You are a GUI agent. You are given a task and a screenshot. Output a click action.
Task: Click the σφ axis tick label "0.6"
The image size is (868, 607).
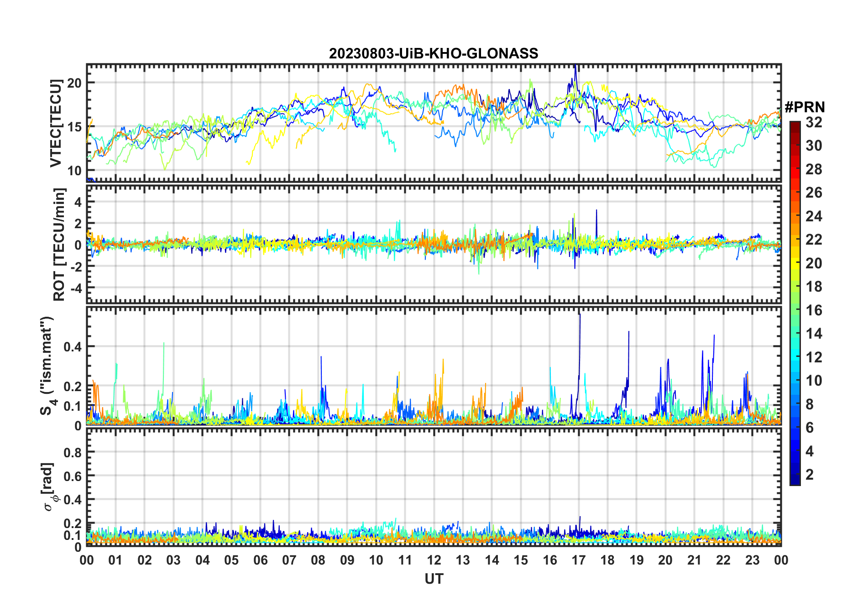(73, 476)
